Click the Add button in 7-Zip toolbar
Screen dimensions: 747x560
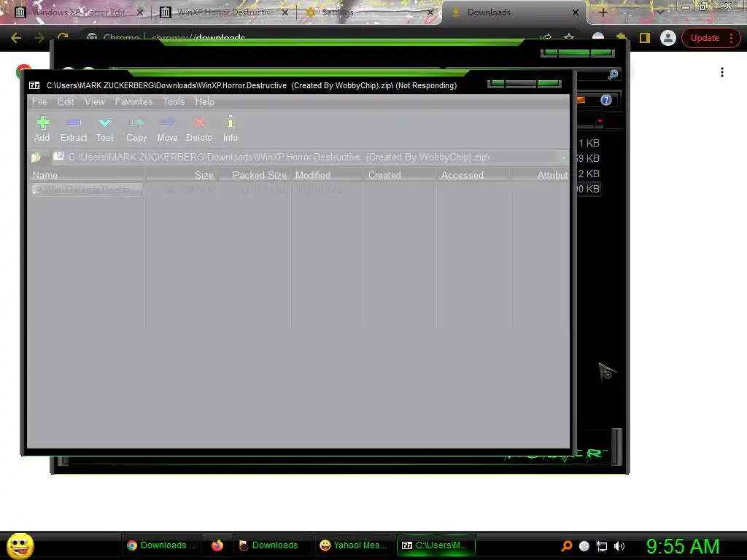pos(42,129)
